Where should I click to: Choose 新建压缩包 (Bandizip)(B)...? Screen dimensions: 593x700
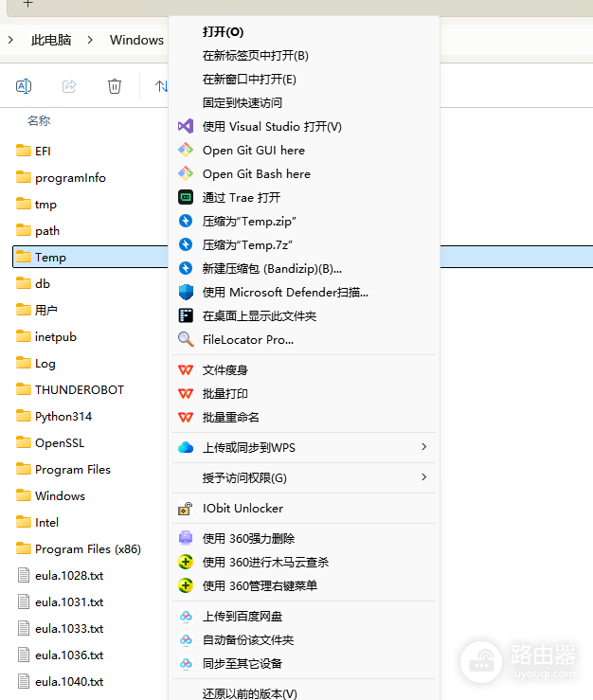pyautogui.click(x=272, y=268)
